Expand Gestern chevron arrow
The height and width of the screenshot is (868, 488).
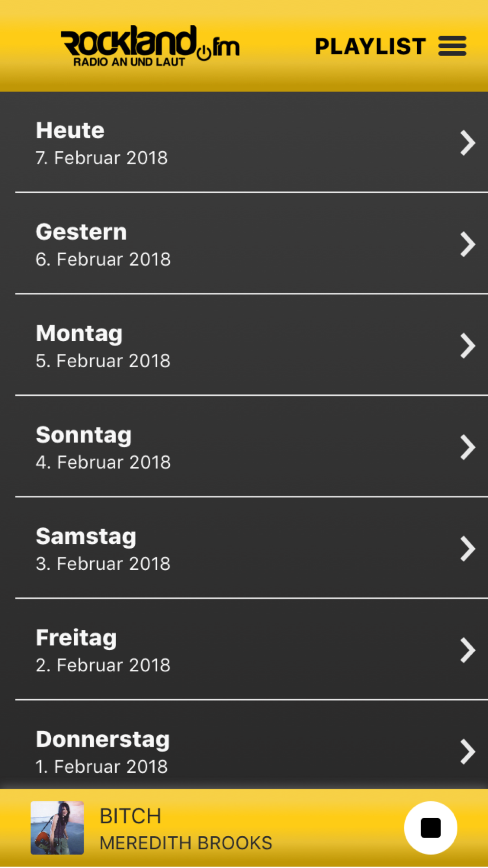(467, 244)
